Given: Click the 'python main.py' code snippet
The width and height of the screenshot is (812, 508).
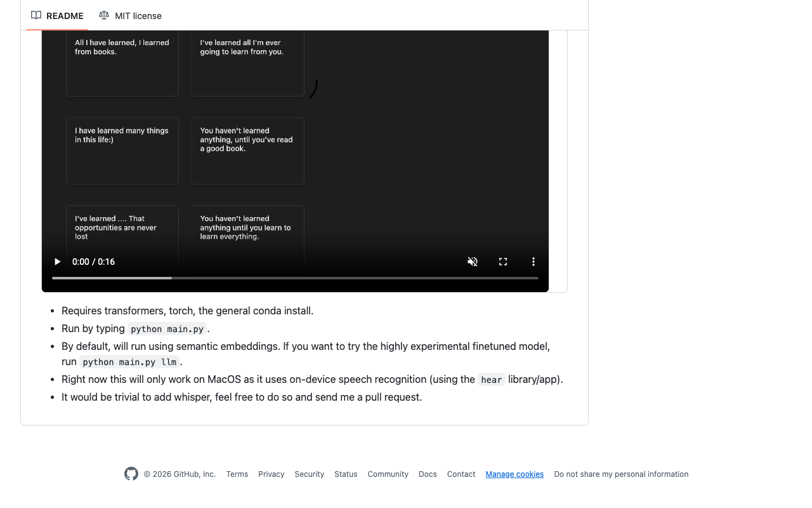Looking at the screenshot, I should pos(167,329).
